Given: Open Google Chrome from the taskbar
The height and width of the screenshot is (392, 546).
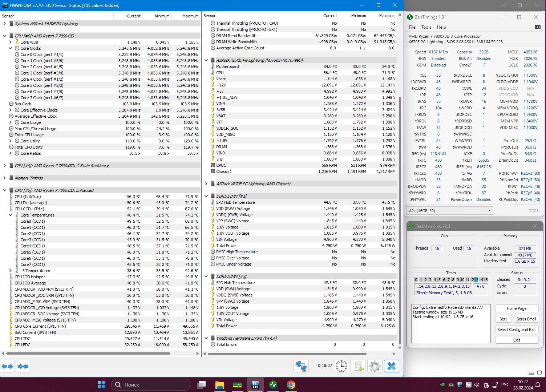Looking at the screenshot, I should (x=291, y=384).
